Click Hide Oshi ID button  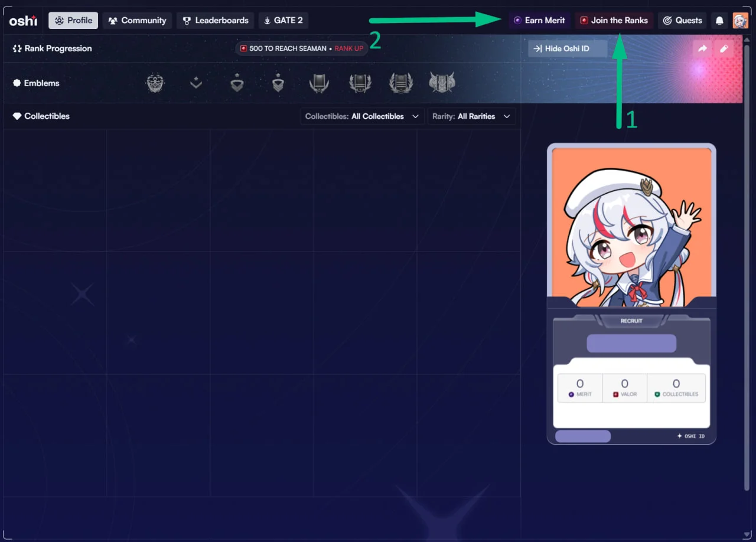tap(567, 49)
